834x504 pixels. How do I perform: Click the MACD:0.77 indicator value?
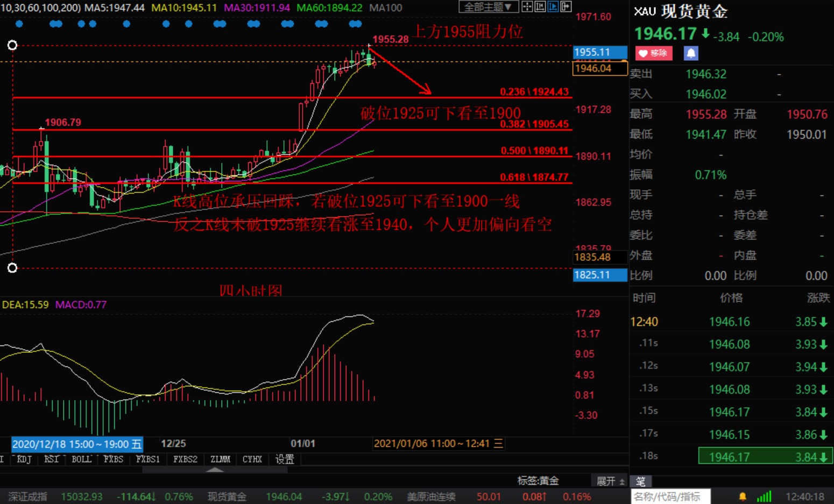[81, 304]
